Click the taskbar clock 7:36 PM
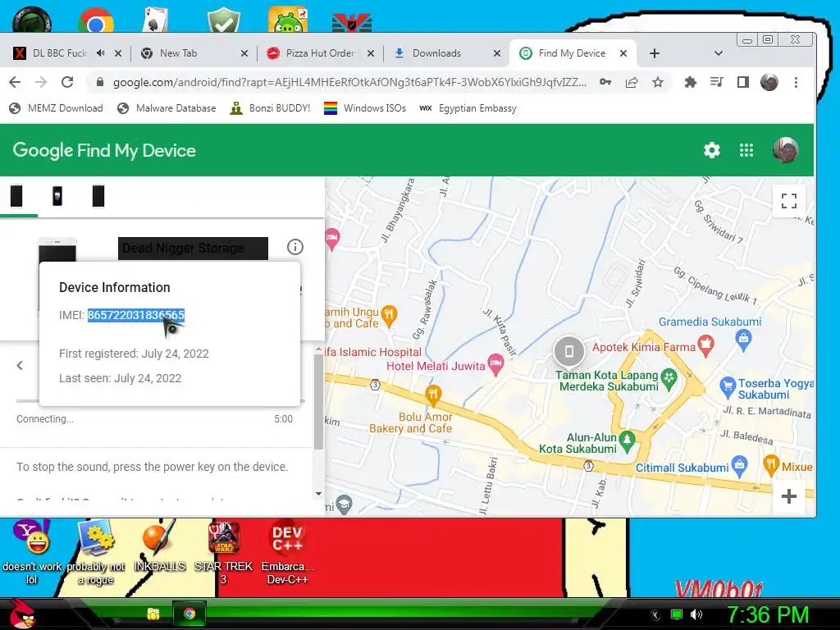The width and height of the screenshot is (840, 630). pyautogui.click(x=768, y=614)
